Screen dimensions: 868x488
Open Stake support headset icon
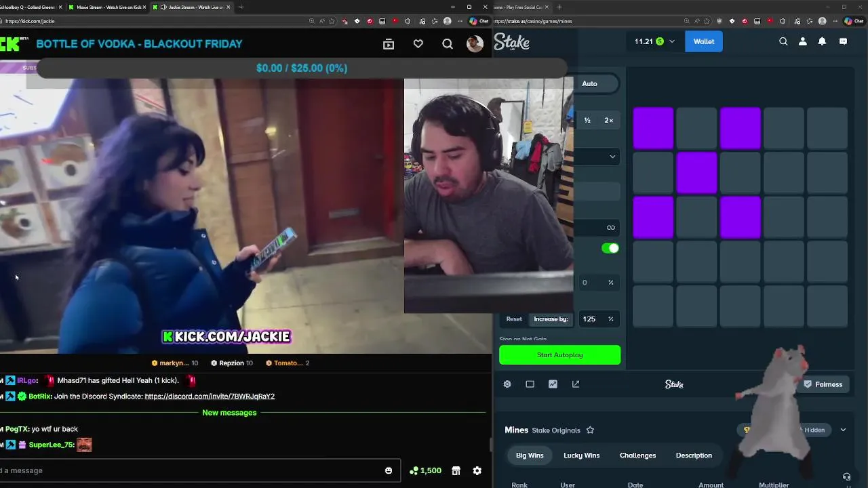tap(846, 477)
